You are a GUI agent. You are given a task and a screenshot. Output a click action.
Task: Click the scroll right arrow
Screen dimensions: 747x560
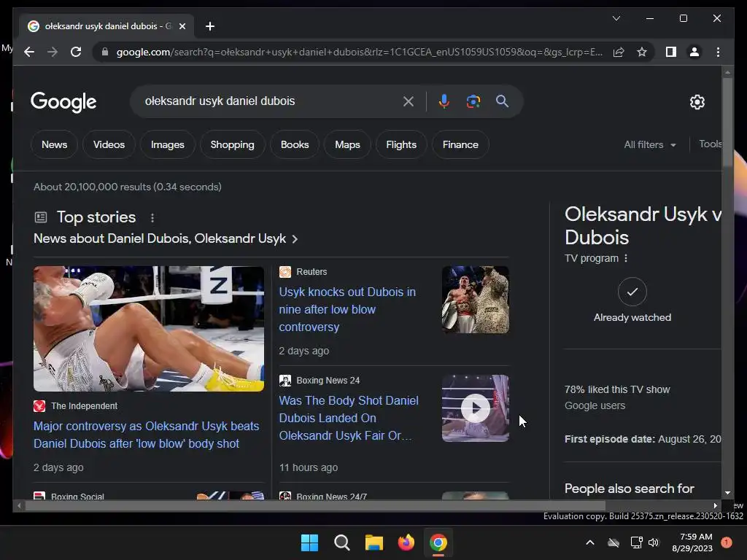715,506
